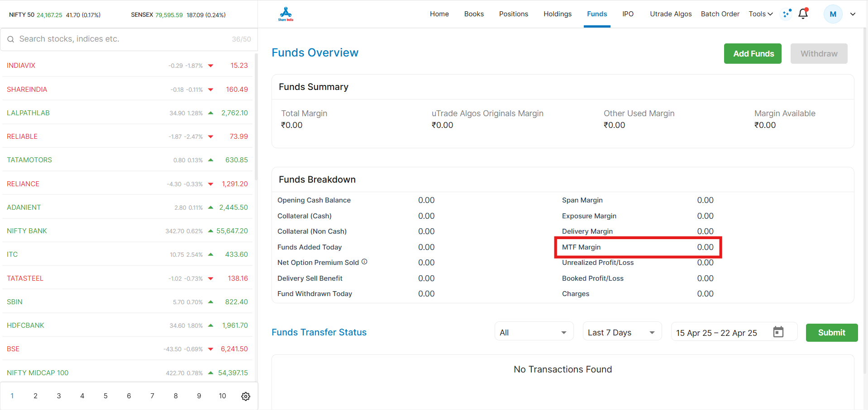Click the green up arrow for LALPATHLAB
The image size is (868, 410).
(x=210, y=113)
